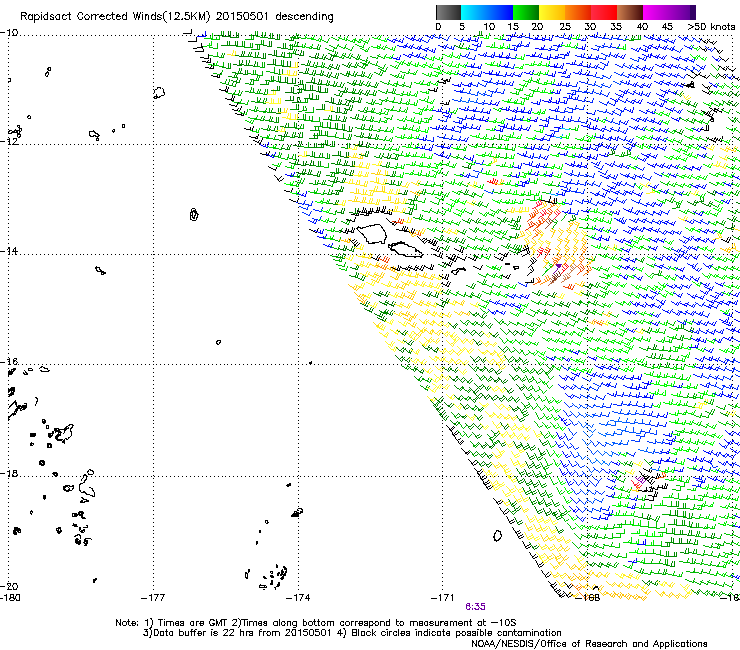Screen dimensions: 740x650
Task: Click the purple wind flag near -14 latitude
Action: pos(558,268)
